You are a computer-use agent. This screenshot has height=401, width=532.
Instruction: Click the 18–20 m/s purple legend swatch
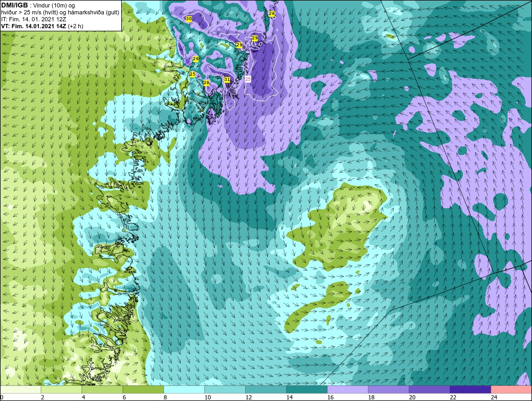(x=388, y=389)
